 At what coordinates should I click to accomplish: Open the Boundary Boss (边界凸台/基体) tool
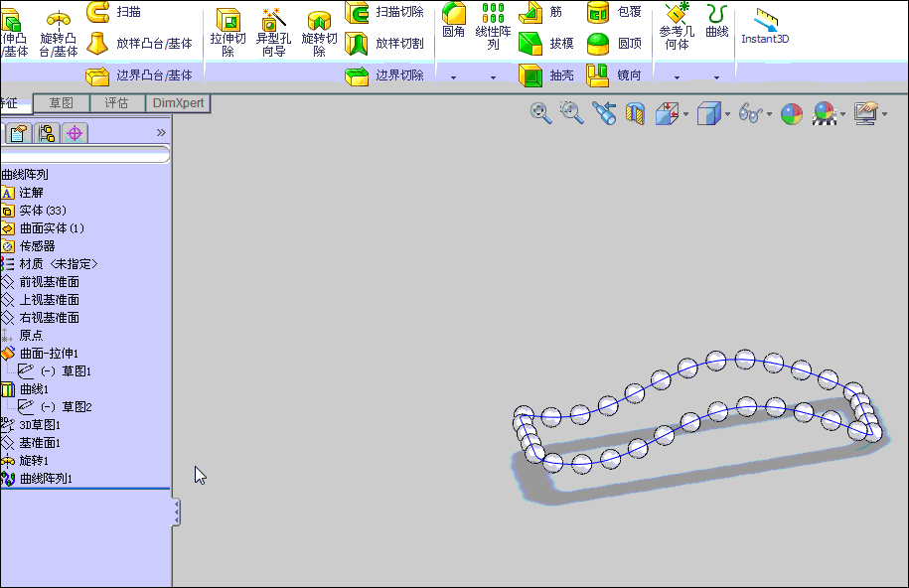(139, 75)
